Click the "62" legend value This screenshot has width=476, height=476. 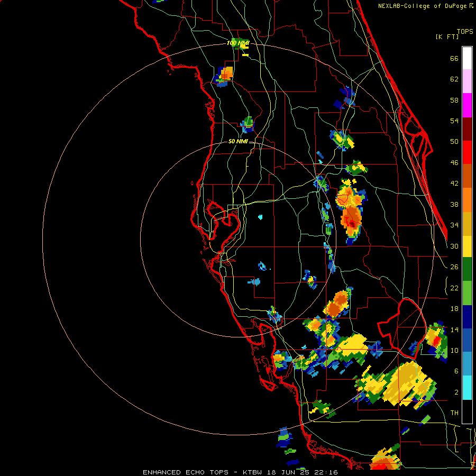(454, 79)
